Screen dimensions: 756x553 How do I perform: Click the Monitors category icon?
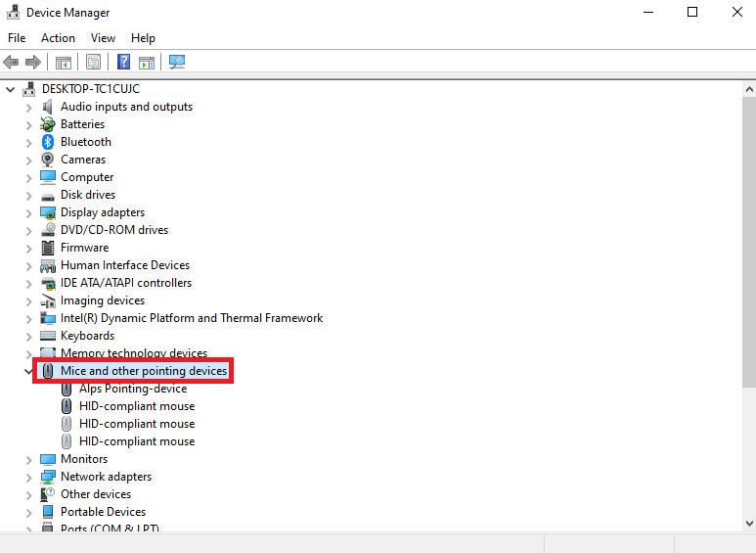[48, 459]
